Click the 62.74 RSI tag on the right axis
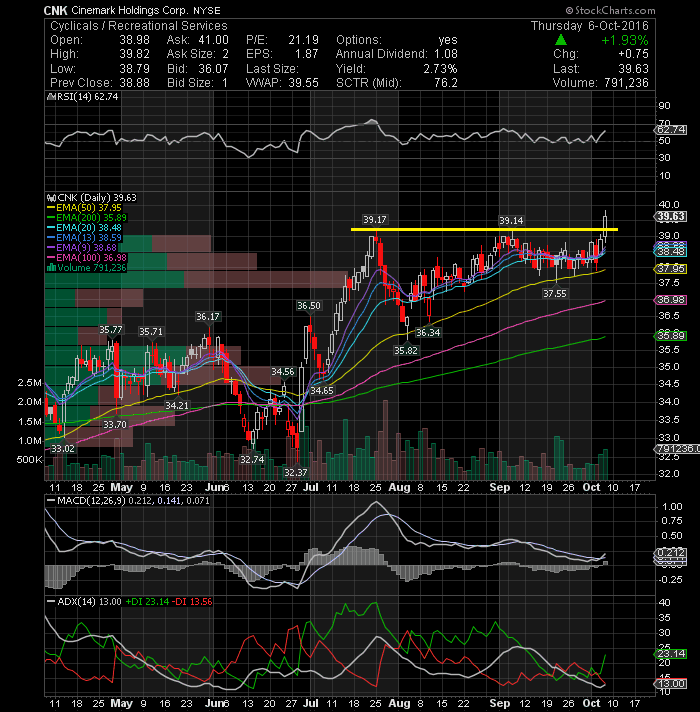Viewport: 700px width, 712px height. point(672,130)
